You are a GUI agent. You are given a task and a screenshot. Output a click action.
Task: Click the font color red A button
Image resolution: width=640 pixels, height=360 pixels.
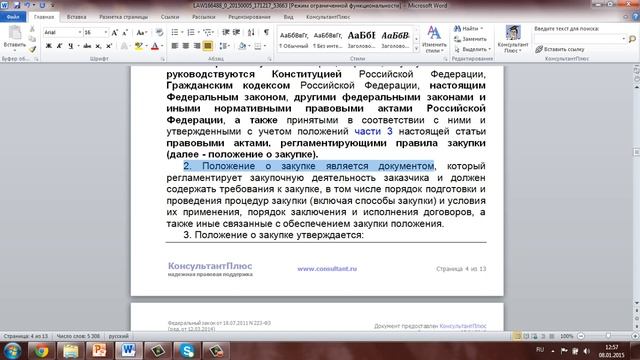[155, 46]
